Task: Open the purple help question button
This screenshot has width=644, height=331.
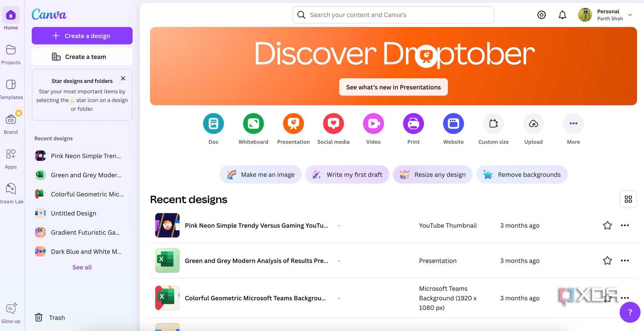Action: click(630, 312)
